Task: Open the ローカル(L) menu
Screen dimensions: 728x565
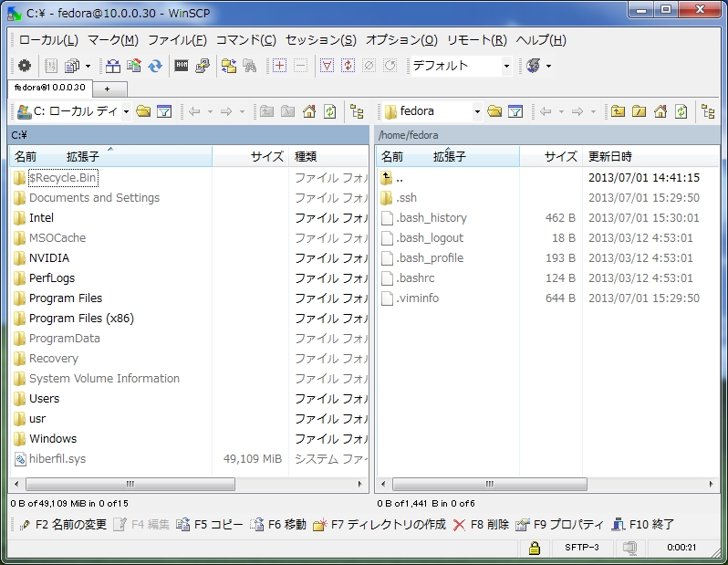Action: tap(48, 40)
